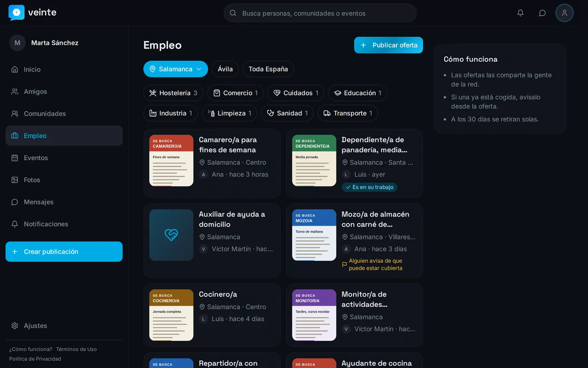Screen dimensions: 588x368
Task: Open Ajustes settings in the sidebar
Action: click(x=64, y=326)
